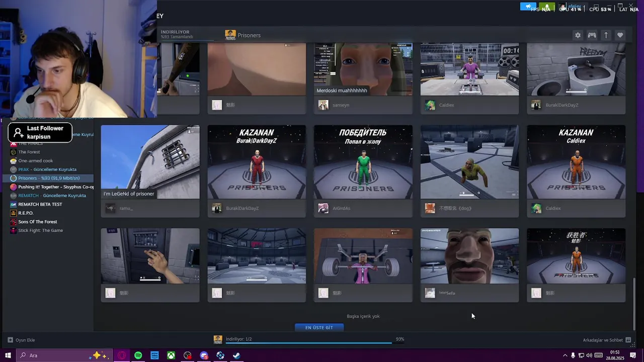Open Discord from the taskbar
The width and height of the screenshot is (644, 362).
pyautogui.click(x=204, y=355)
